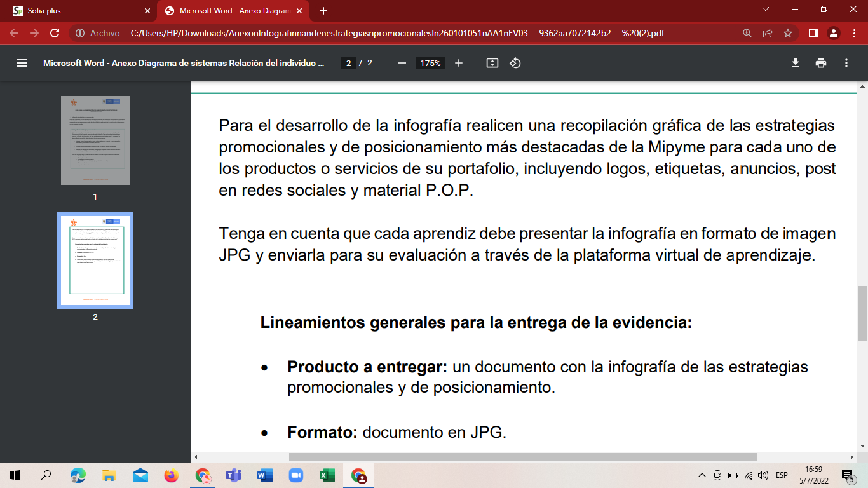Open Microsoft Word from taskbar
The height and width of the screenshot is (488, 868).
click(x=265, y=475)
